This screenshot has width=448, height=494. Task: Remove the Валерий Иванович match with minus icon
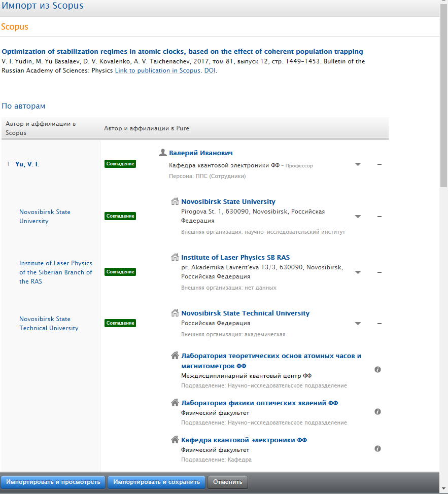[380, 164]
